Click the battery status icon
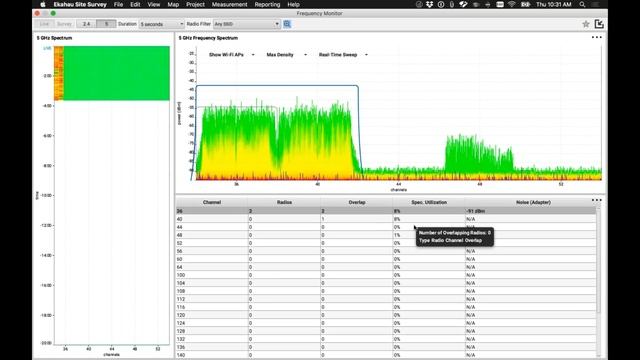The width and height of the screenshot is (640, 360). point(525,4)
